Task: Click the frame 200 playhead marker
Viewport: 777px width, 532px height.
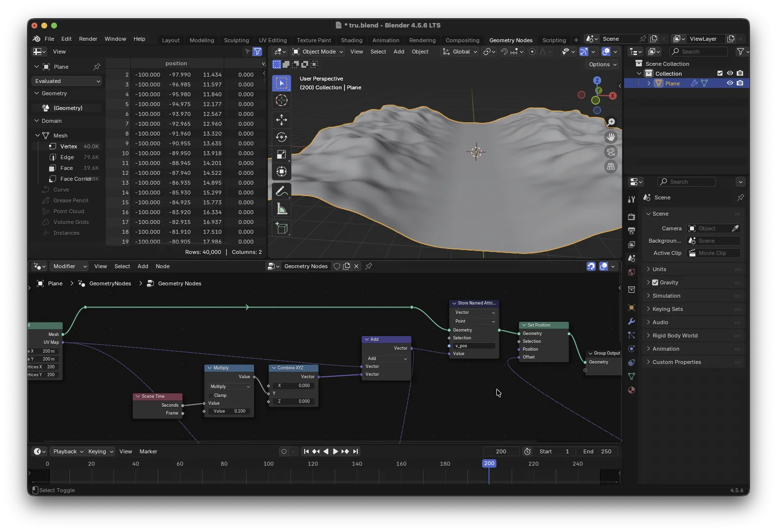Action: pos(489,463)
